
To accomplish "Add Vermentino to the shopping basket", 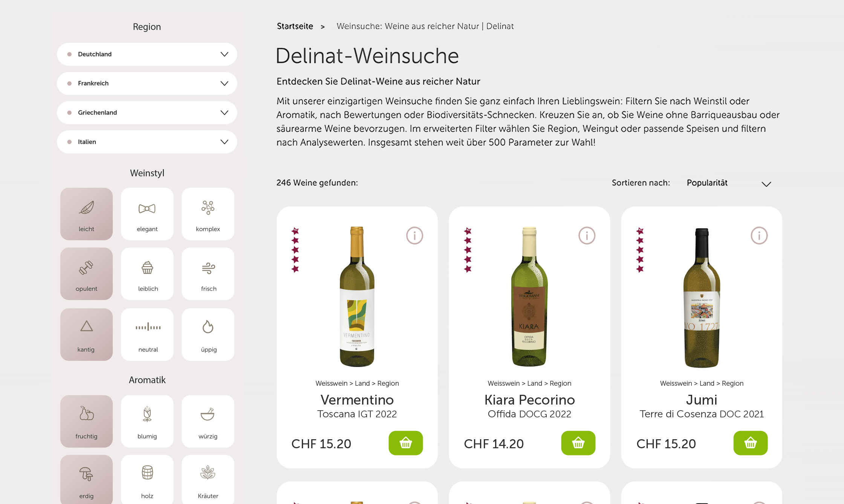I will tap(405, 443).
